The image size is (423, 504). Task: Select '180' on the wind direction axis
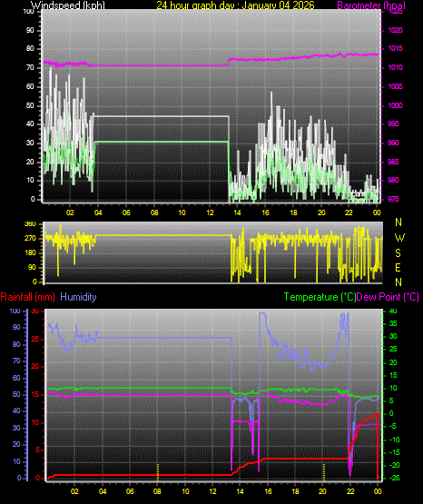(x=30, y=253)
